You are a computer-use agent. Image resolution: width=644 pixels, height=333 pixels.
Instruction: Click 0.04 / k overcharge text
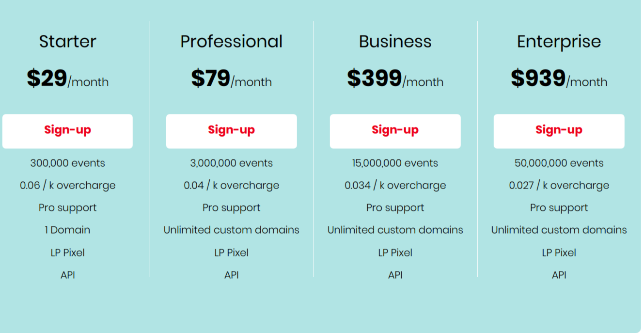[x=231, y=186]
